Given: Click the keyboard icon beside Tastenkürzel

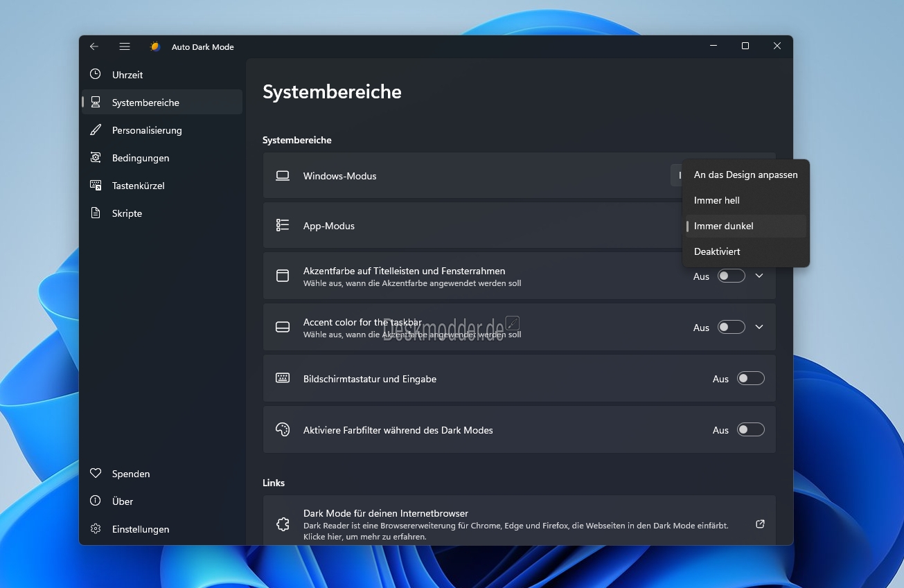Looking at the screenshot, I should (x=96, y=185).
